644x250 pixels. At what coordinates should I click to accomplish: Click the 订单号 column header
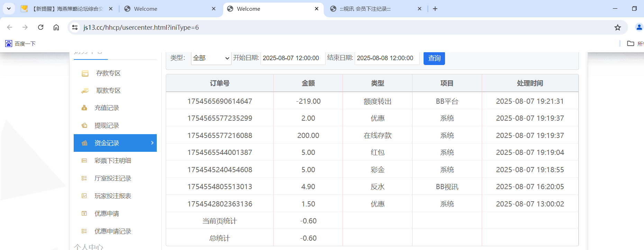[x=220, y=83]
